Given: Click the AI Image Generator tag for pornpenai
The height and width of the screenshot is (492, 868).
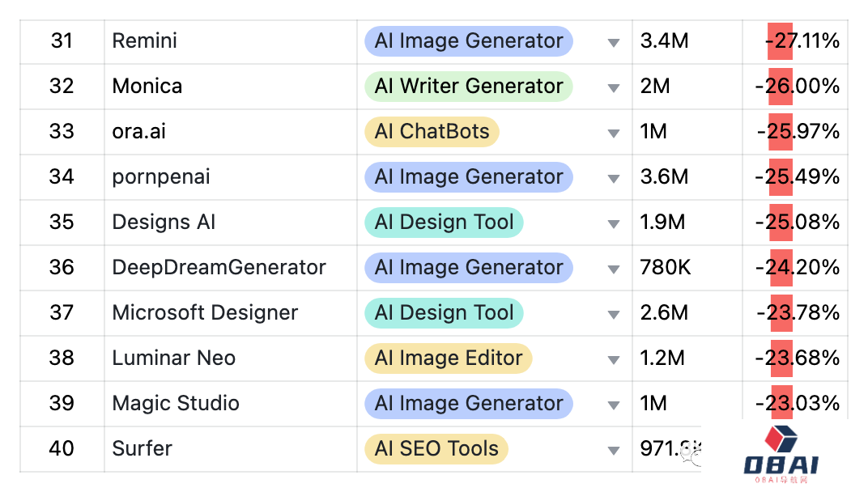Looking at the screenshot, I should tap(468, 177).
